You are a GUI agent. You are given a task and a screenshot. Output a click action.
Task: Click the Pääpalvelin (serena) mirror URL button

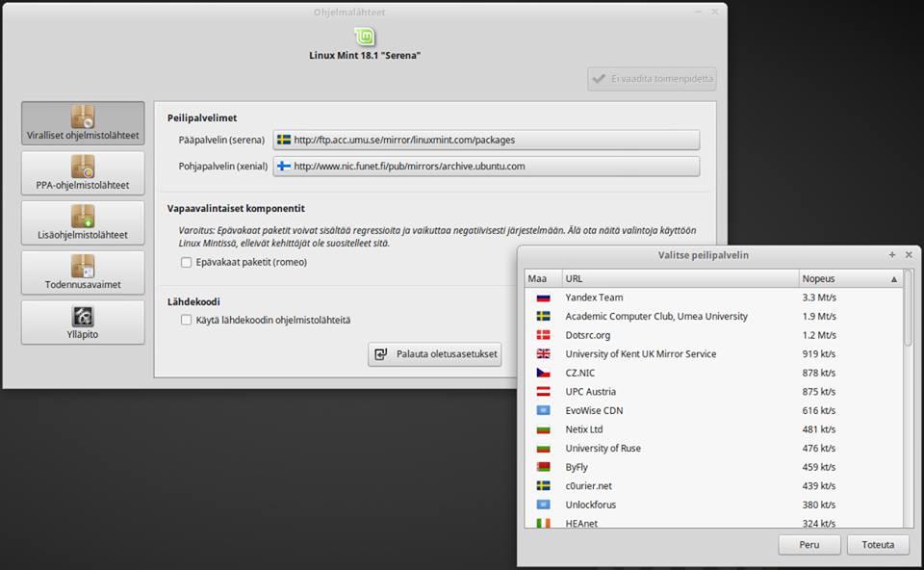coord(486,140)
